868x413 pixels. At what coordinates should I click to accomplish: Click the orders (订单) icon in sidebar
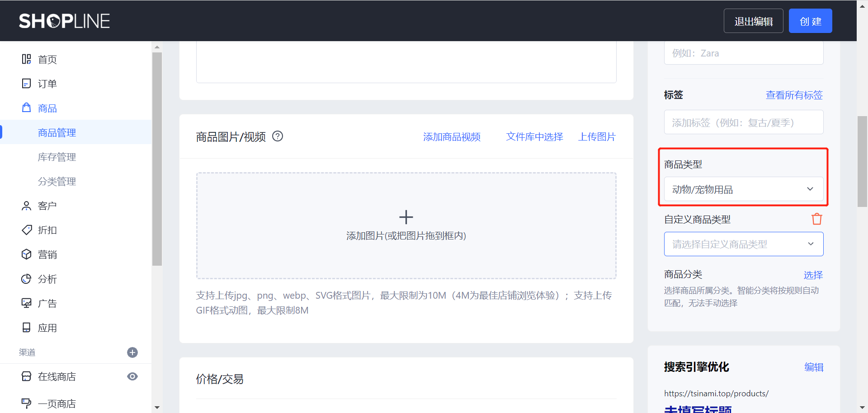point(27,84)
